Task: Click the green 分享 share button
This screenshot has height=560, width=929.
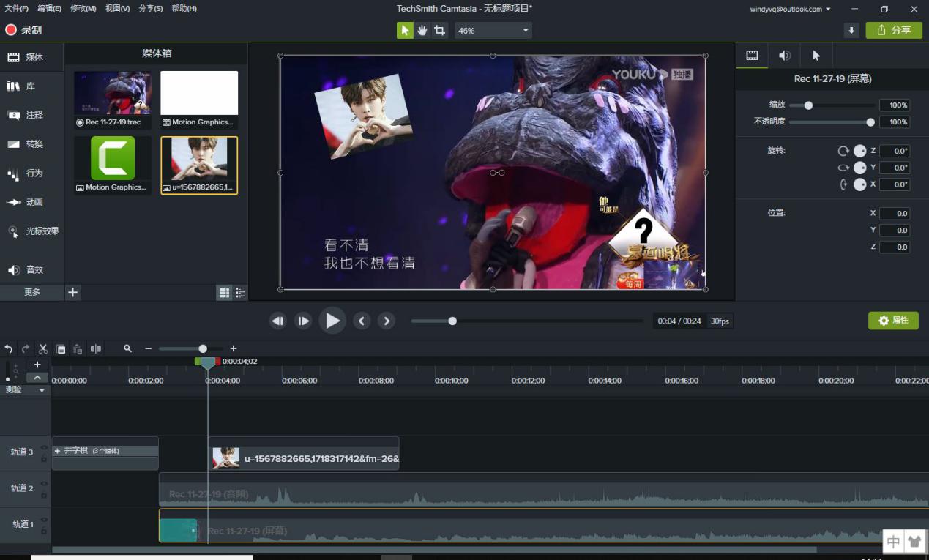Action: tap(894, 30)
